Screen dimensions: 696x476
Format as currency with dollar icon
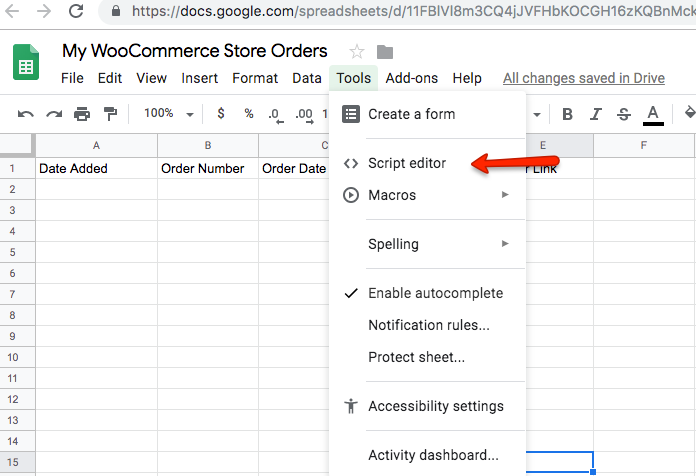221,114
